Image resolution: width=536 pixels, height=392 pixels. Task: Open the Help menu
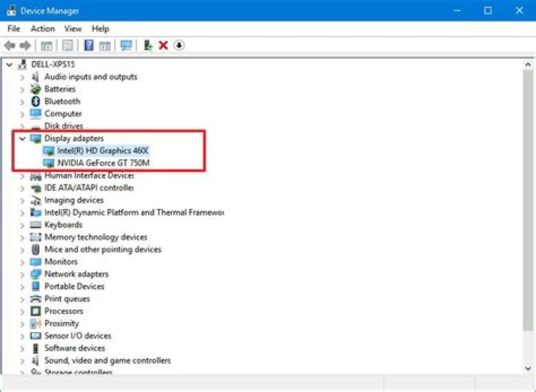tap(100, 29)
